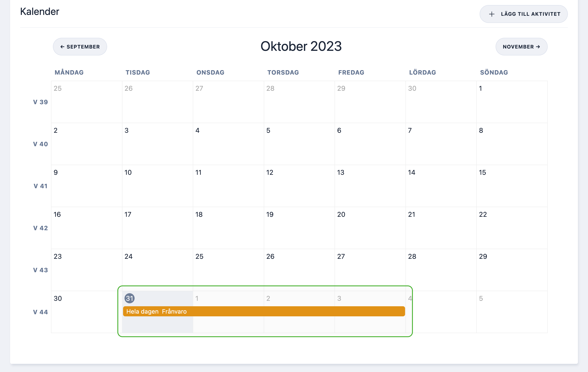588x372 pixels.
Task: Go to the previous month September
Action: point(80,47)
